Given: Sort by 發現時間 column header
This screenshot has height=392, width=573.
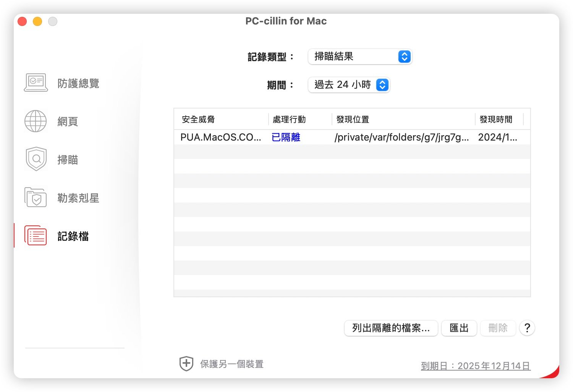Looking at the screenshot, I should click(496, 120).
